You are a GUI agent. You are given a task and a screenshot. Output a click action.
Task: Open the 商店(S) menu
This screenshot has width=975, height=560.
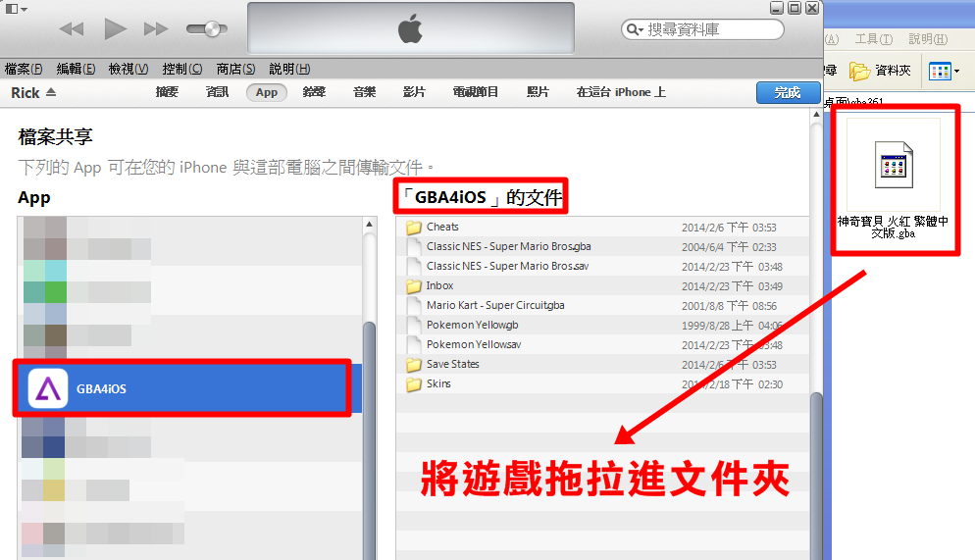pyautogui.click(x=235, y=69)
